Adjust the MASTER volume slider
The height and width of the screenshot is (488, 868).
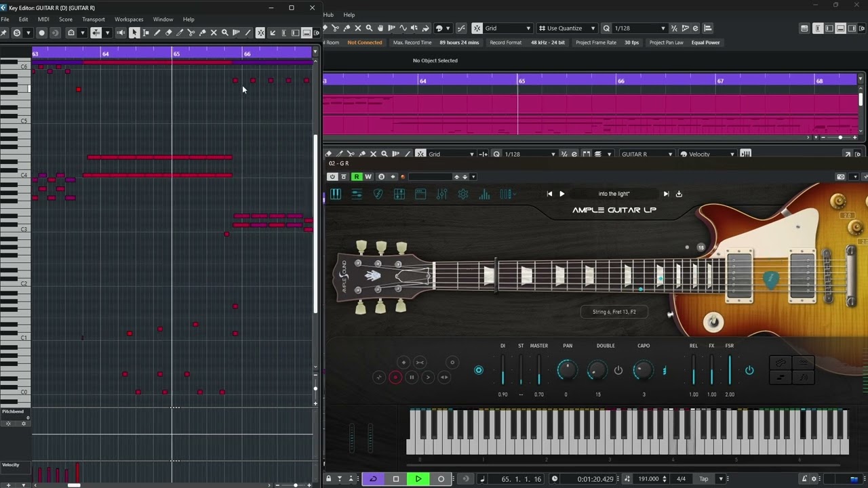click(x=539, y=370)
